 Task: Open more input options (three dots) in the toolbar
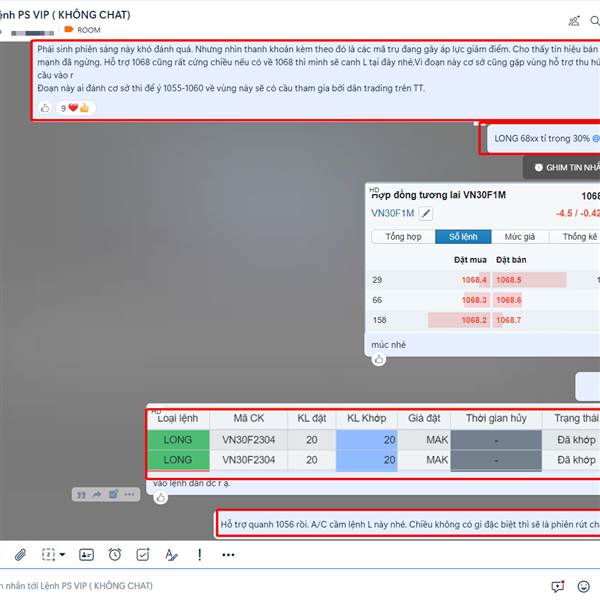tap(228, 554)
